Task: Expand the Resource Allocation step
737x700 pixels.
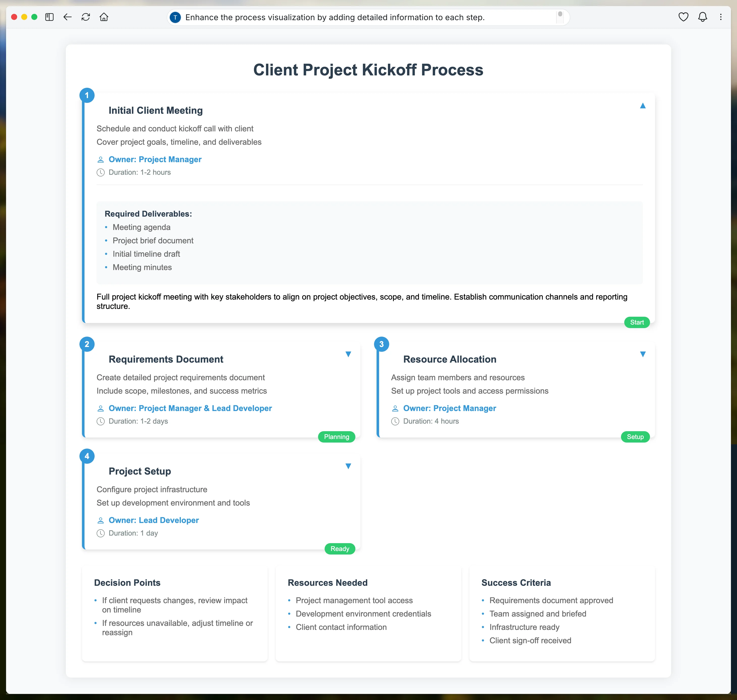Action: (x=643, y=355)
